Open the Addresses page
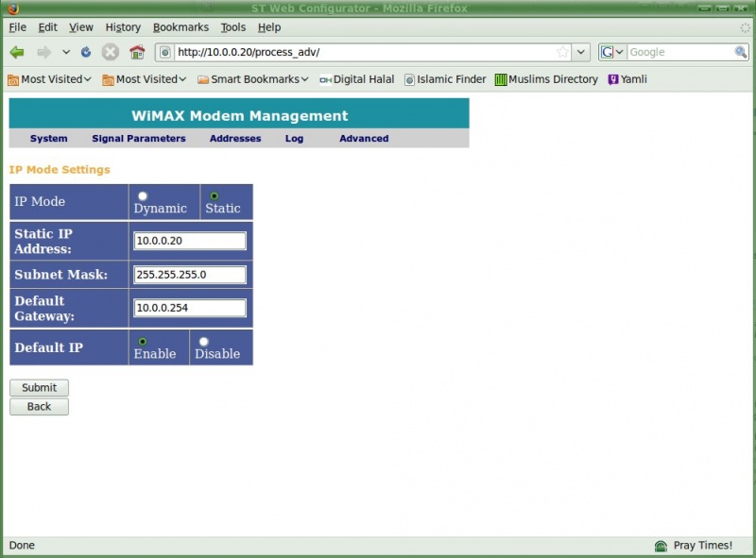The image size is (756, 558). pos(235,139)
